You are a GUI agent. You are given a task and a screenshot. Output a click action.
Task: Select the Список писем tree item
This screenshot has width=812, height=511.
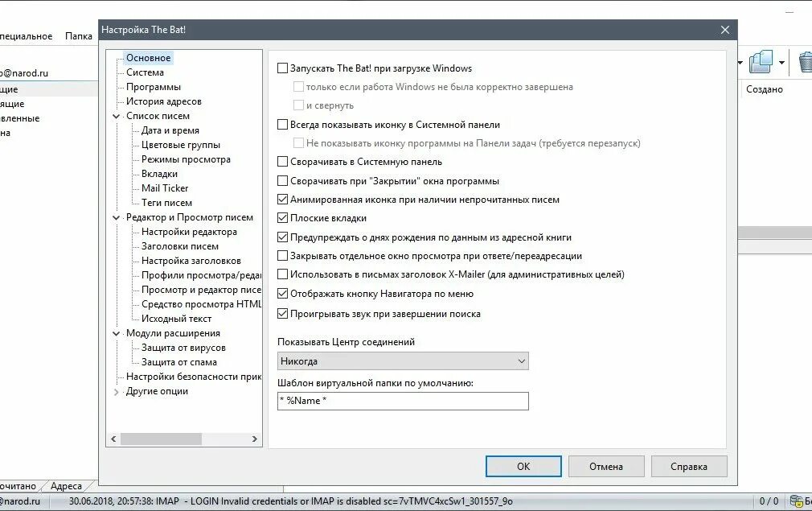[x=158, y=116]
